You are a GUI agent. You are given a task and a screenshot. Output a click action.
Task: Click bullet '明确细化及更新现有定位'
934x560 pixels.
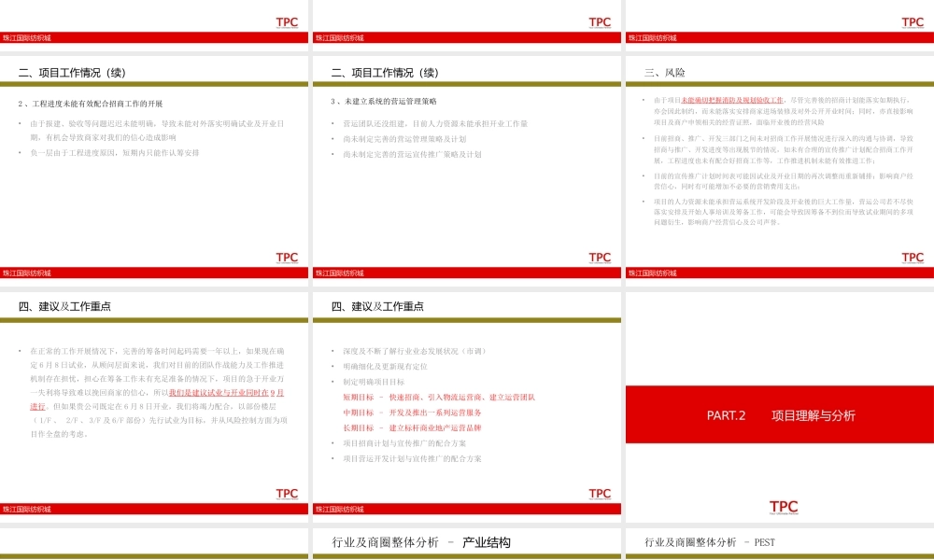pos(385,367)
